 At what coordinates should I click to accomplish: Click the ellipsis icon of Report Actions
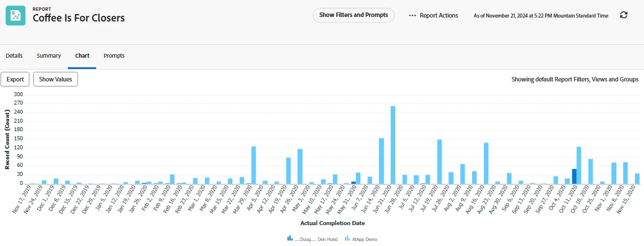413,16
